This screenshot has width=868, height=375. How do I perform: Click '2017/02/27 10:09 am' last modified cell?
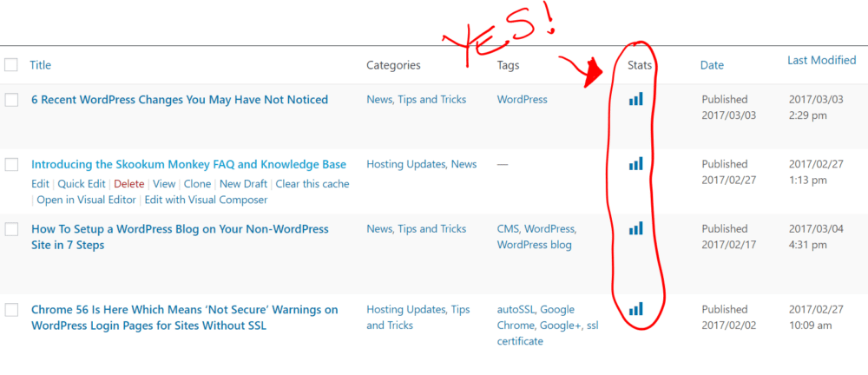tap(816, 317)
